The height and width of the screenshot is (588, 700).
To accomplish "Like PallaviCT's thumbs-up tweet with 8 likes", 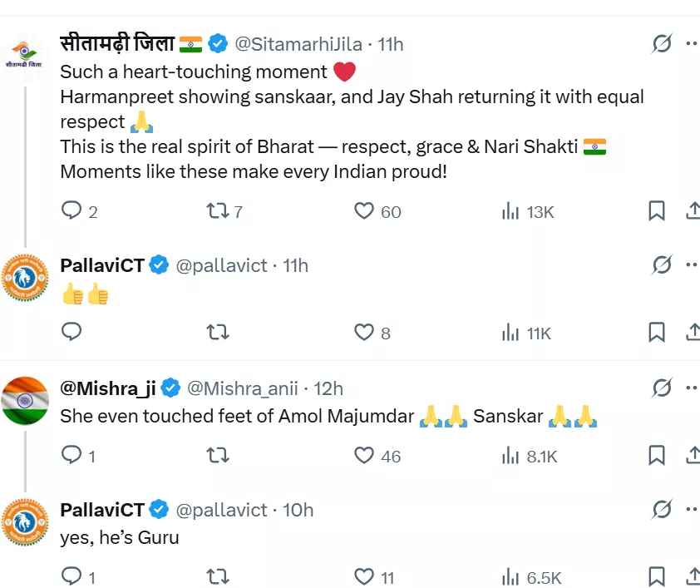I will click(x=364, y=333).
